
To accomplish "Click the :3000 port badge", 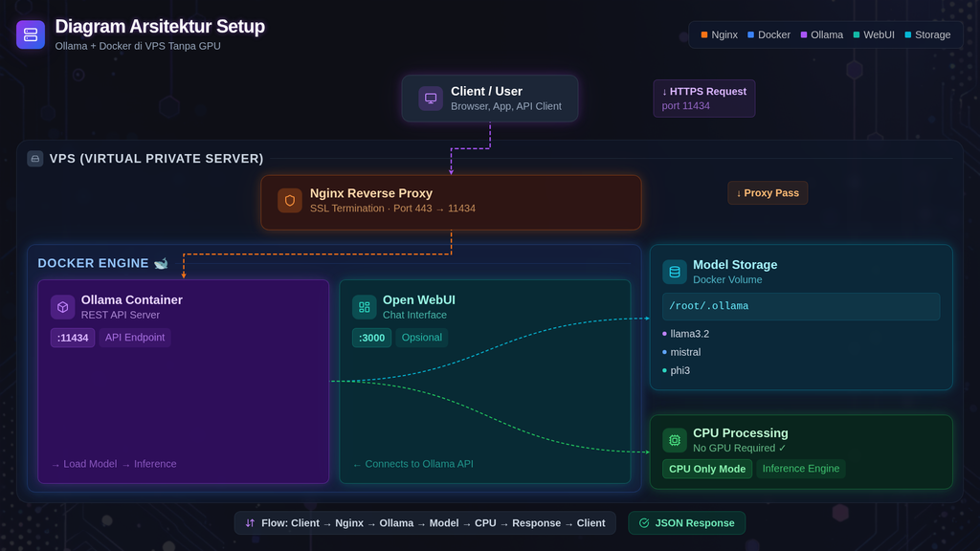I will coord(372,338).
